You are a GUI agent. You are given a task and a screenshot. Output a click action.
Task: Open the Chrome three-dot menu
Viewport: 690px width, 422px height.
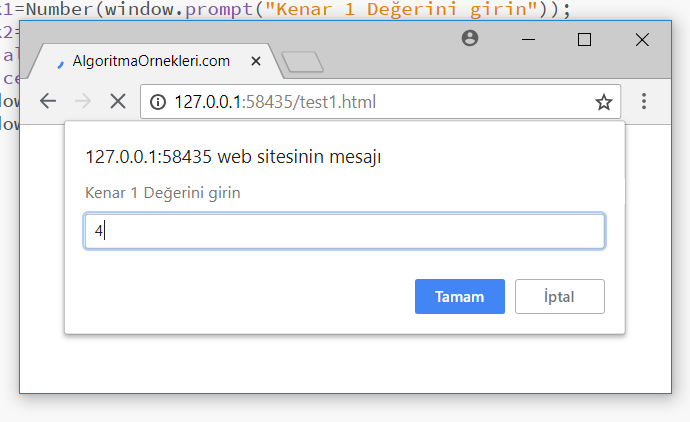pos(644,101)
